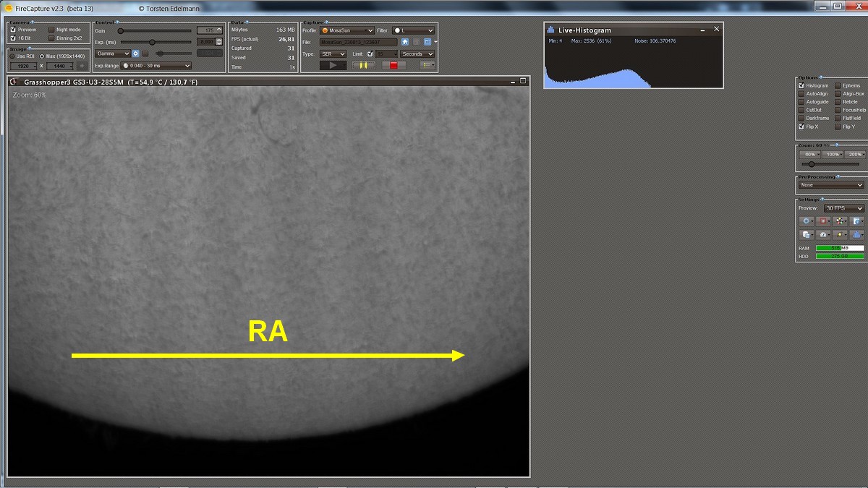Open the capture list options icon
Viewport: 868px width, 488px height.
(x=427, y=65)
